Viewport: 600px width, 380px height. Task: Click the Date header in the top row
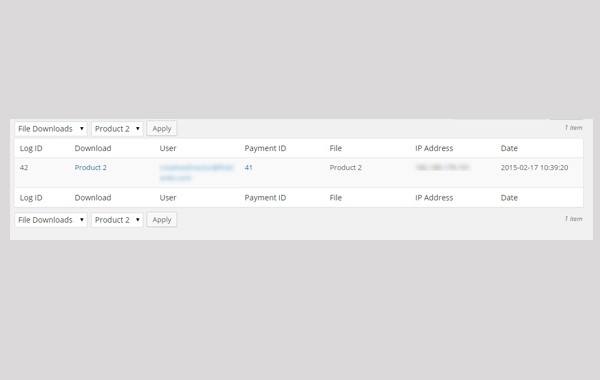pyautogui.click(x=509, y=148)
